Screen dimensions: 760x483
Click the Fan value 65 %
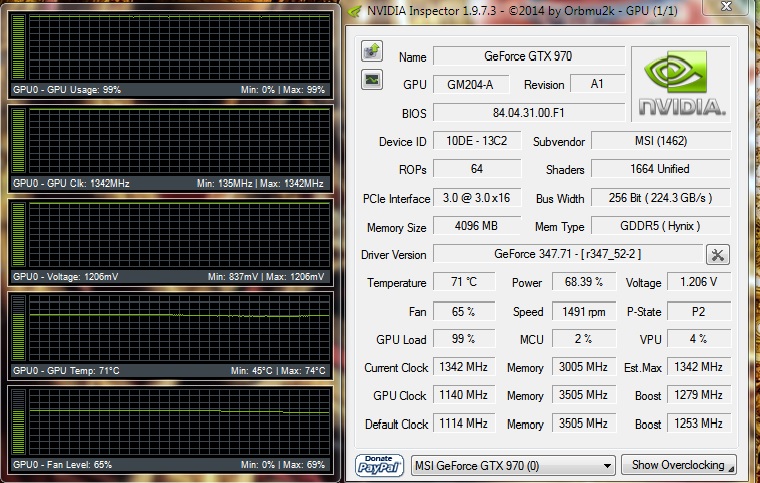464,312
